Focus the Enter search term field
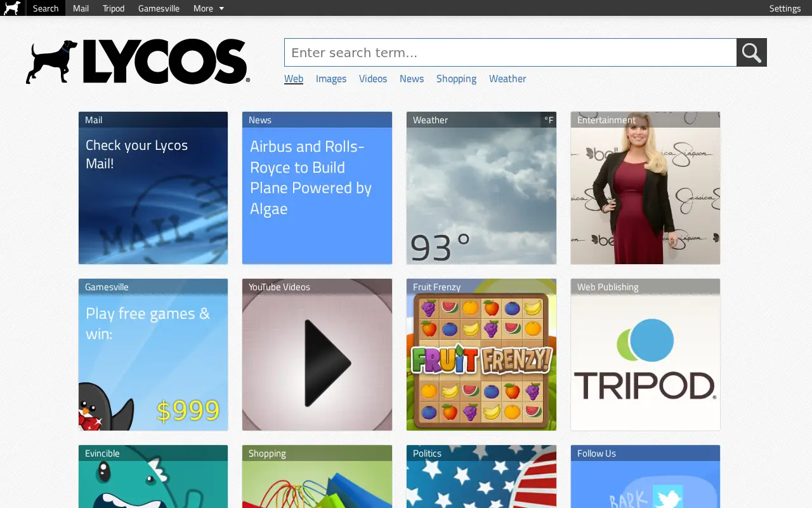The image size is (812, 508). click(x=511, y=52)
